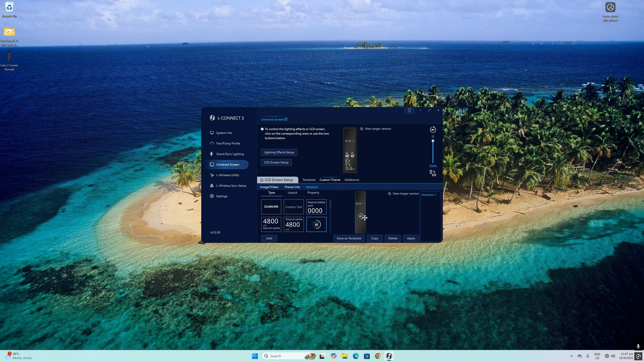Open the Modular sub-tab
This screenshot has width=644, height=362.
(312, 187)
